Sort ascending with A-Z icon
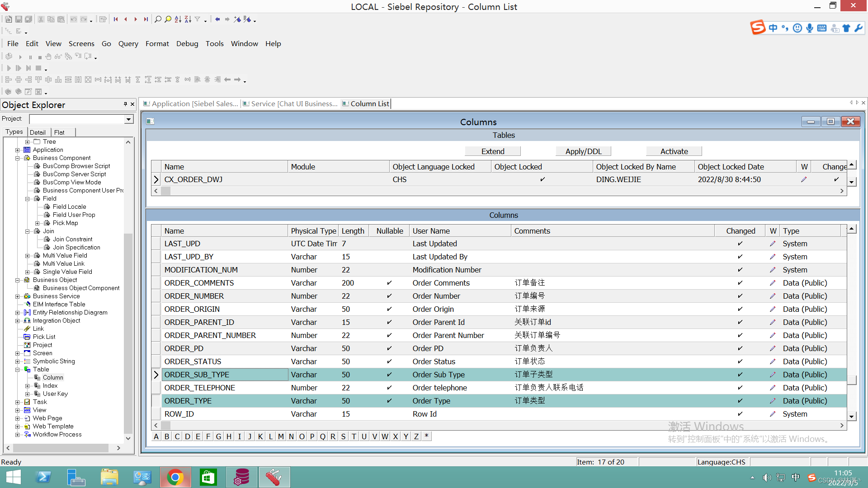Viewport: 868px width, 488px height. click(x=178, y=19)
